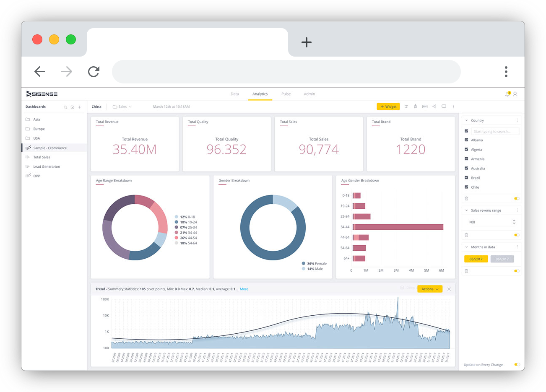Disable the Sales revenu range filter toggle
The width and height of the screenshot is (546, 392).
517,235
